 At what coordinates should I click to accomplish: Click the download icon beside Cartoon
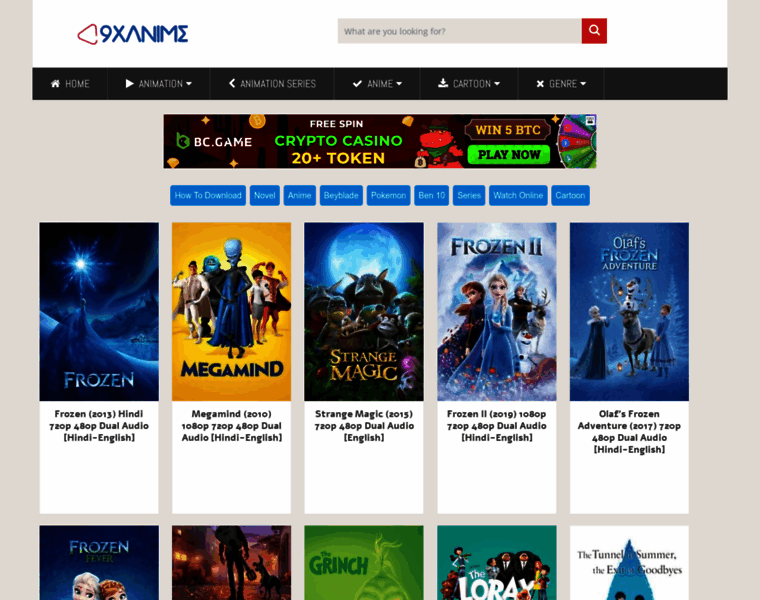tap(443, 83)
